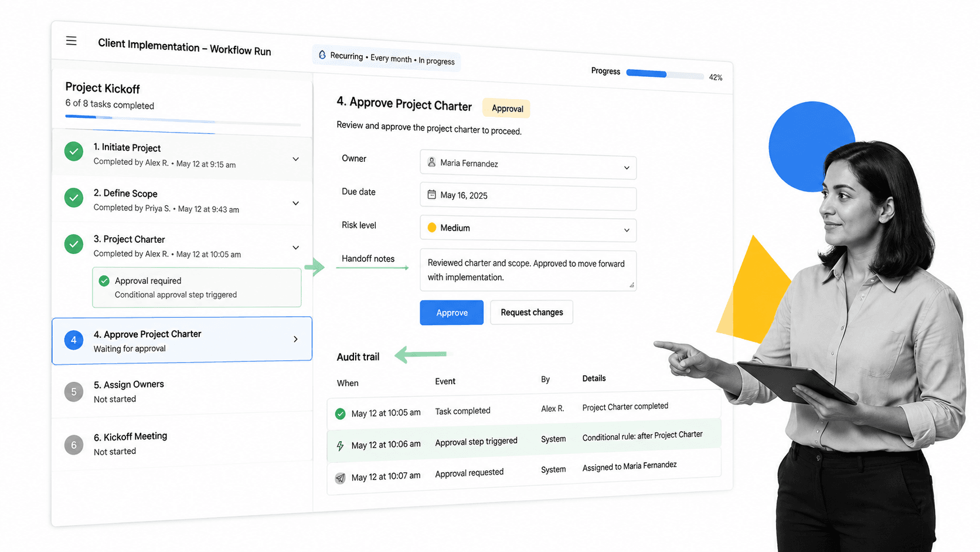Click into the Handoff notes text area
This screenshot has height=552, width=980.
click(x=528, y=270)
